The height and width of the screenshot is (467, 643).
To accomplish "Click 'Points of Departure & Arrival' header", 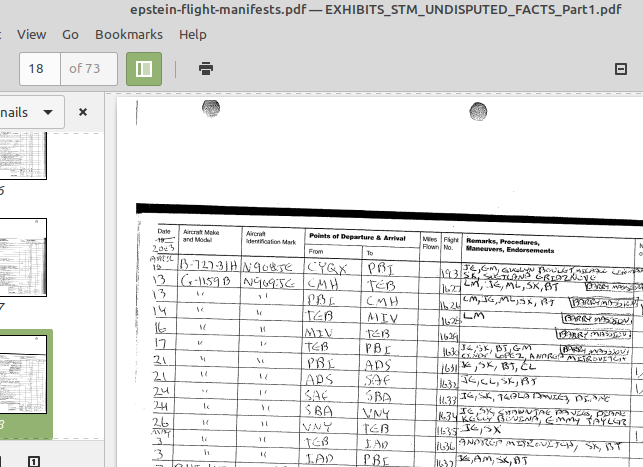I will pos(357,237).
